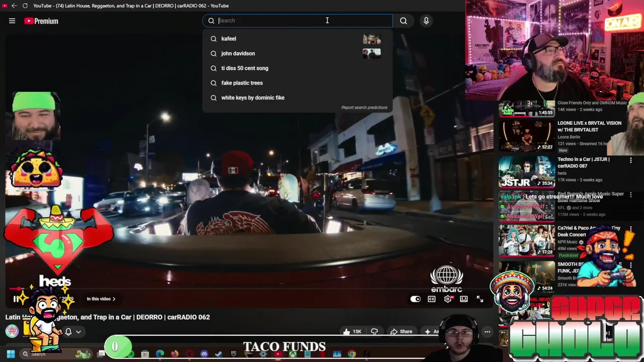
Task: Launch Firefox from the taskbar
Action: point(175,354)
